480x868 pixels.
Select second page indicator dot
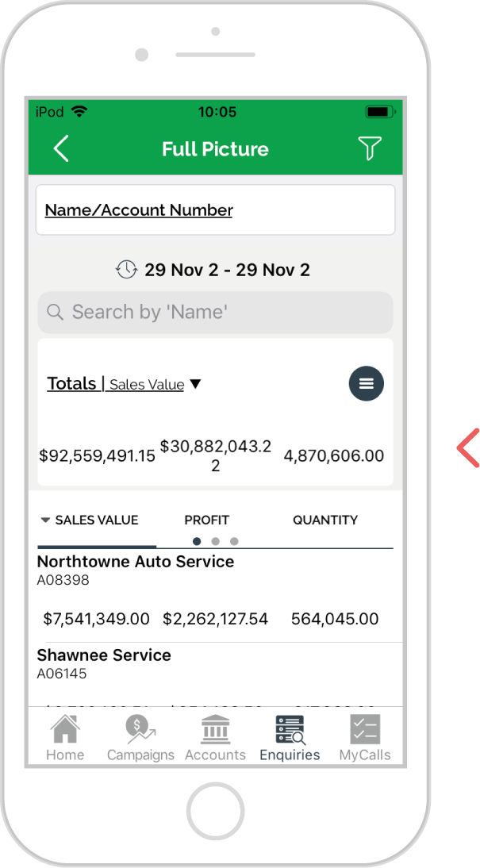pyautogui.click(x=215, y=541)
